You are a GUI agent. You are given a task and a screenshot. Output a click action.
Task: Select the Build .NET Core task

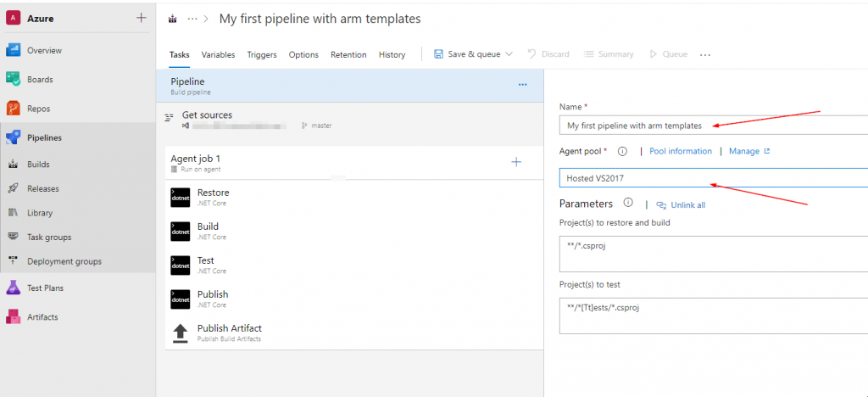pyautogui.click(x=354, y=232)
